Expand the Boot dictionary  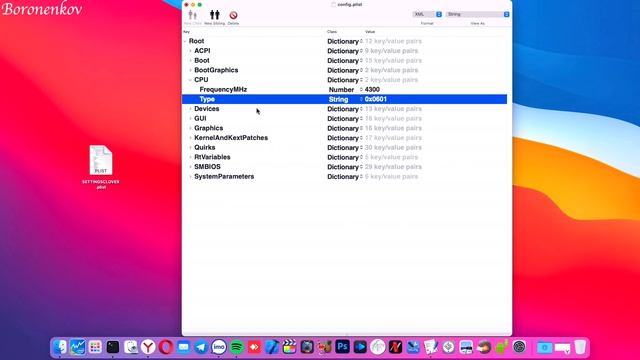190,60
